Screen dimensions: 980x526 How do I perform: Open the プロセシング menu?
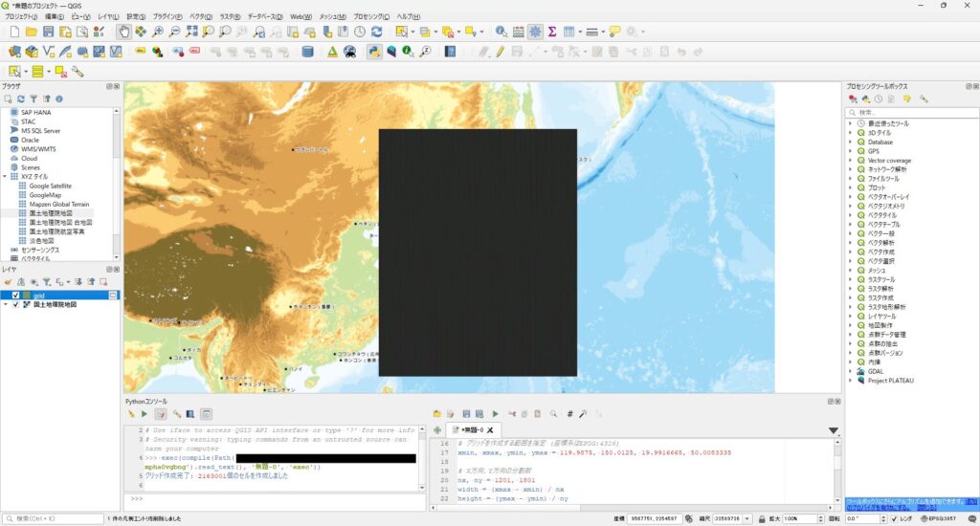pyautogui.click(x=371, y=17)
